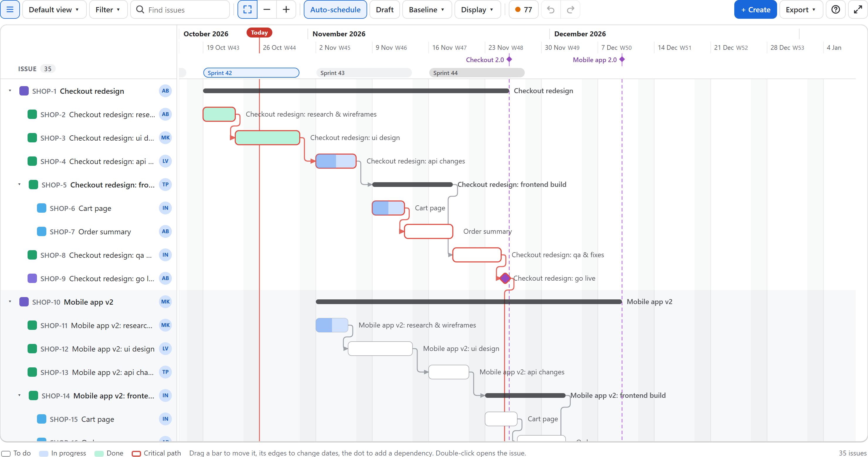The image size is (868, 457).
Task: Select the Mobile app v2 ui design bar
Action: coord(380,349)
